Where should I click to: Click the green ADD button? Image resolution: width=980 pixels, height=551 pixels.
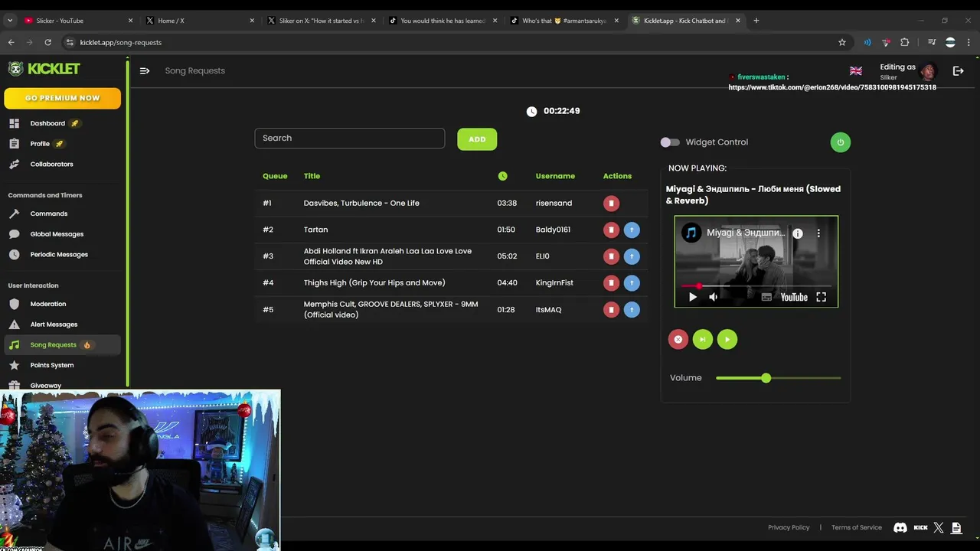(x=477, y=139)
